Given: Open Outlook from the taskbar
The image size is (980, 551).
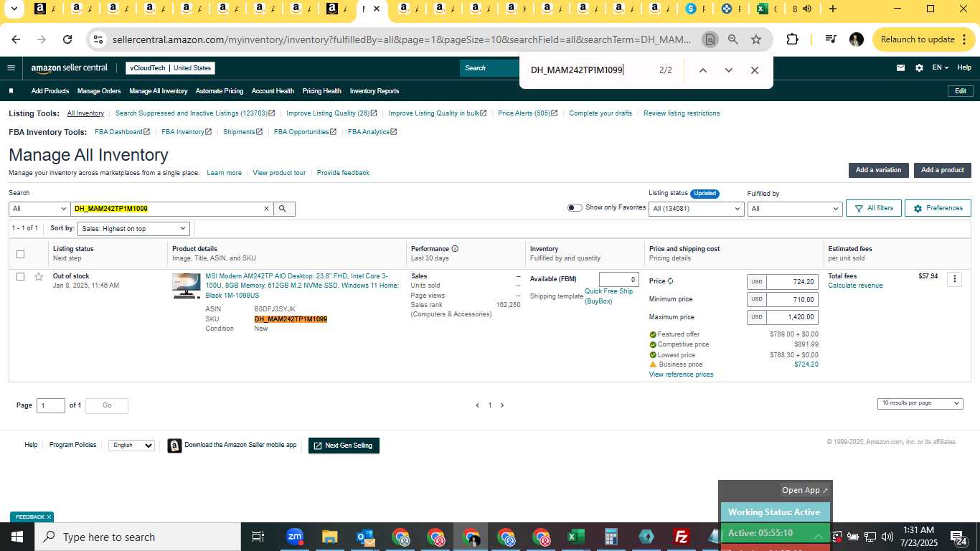Looking at the screenshot, I should tap(364, 537).
